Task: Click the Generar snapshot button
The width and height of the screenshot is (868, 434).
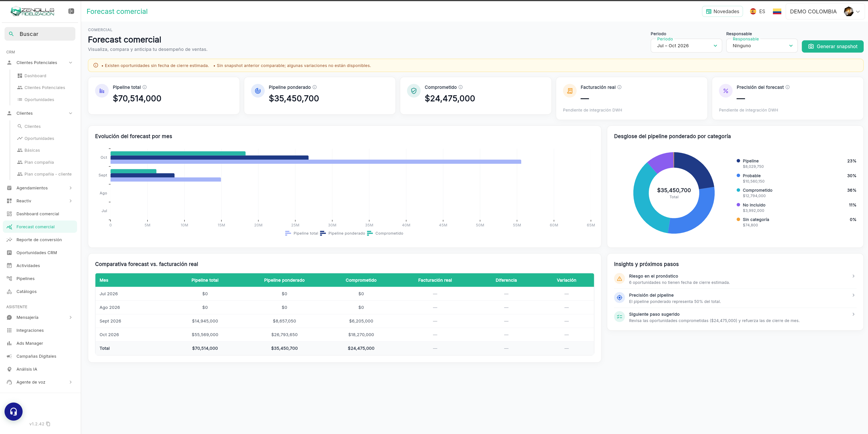Action: (832, 46)
